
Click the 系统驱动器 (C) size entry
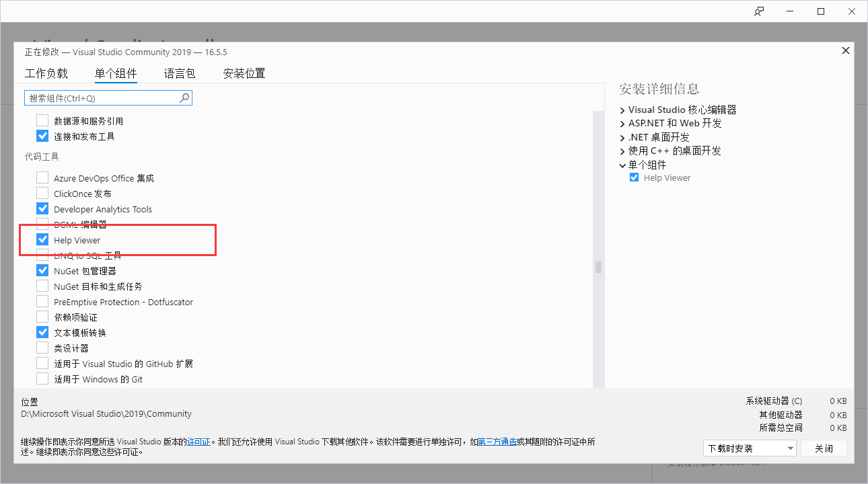pos(796,401)
